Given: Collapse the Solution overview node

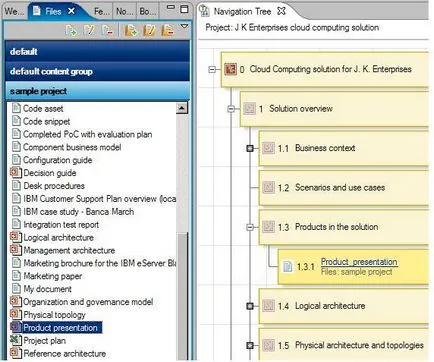Looking at the screenshot, I should coord(231,109).
